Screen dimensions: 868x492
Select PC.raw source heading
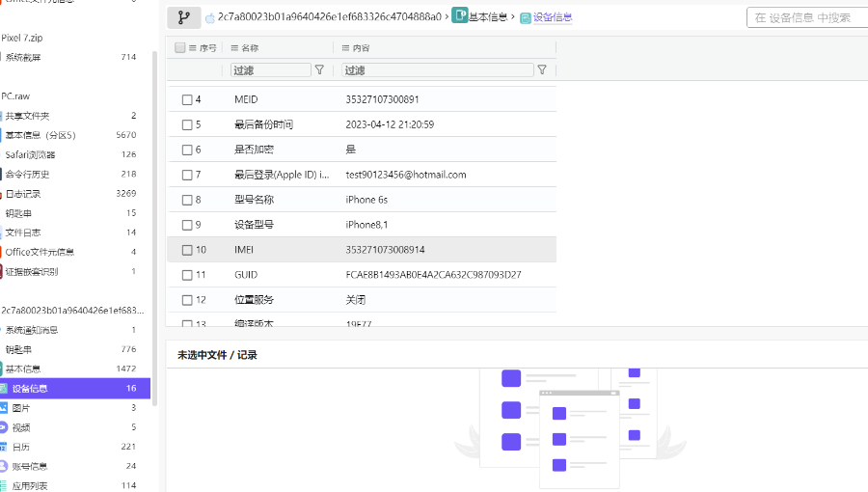[x=15, y=96]
